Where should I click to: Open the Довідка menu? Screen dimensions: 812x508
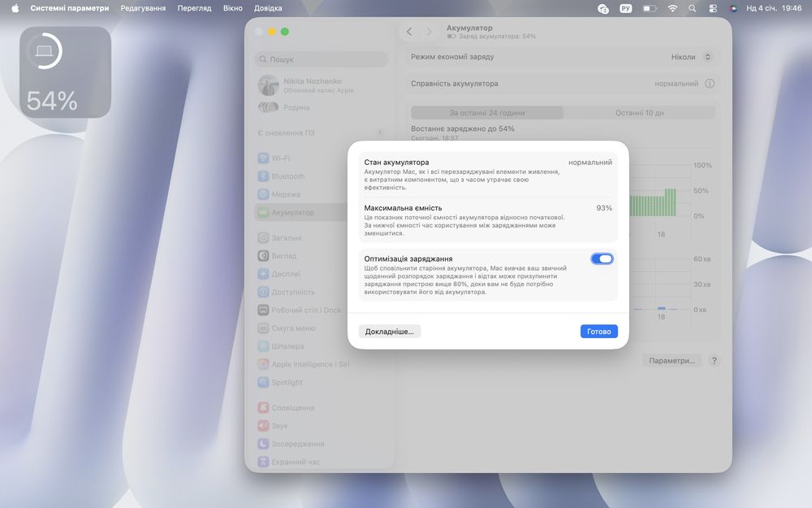tap(268, 8)
